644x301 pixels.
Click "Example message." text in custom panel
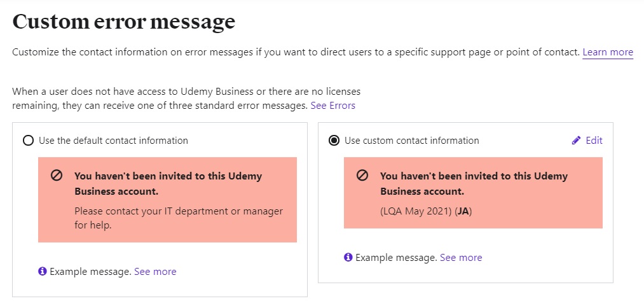[396, 258]
